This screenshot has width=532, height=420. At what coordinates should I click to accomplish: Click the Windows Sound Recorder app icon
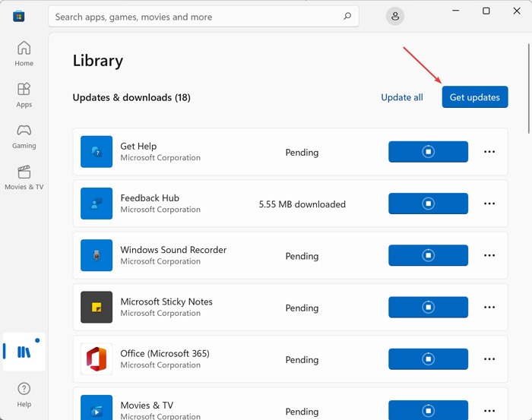(x=97, y=255)
